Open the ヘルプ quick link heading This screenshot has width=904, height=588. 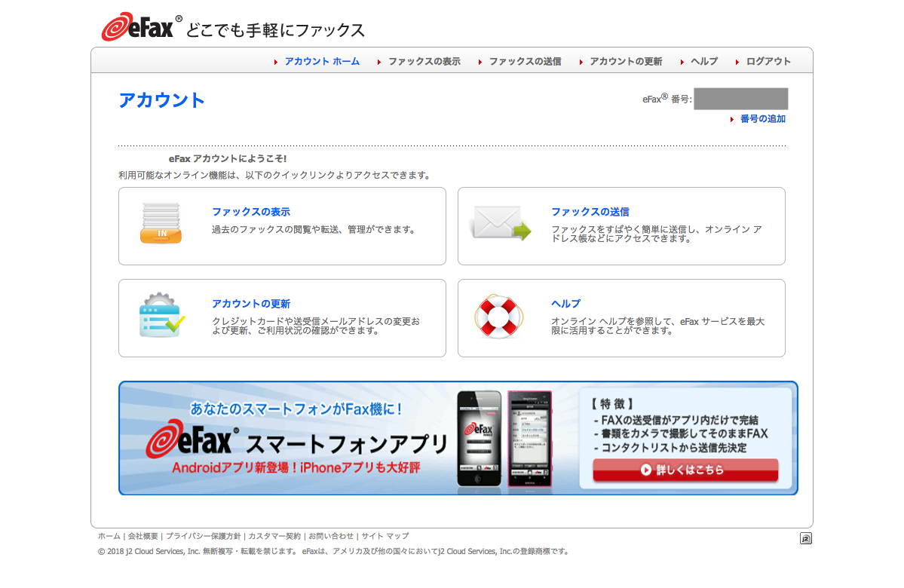565,304
